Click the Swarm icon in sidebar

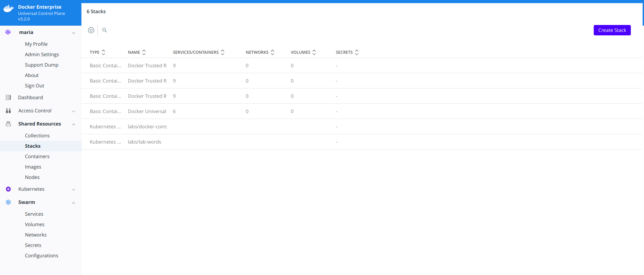coord(8,202)
